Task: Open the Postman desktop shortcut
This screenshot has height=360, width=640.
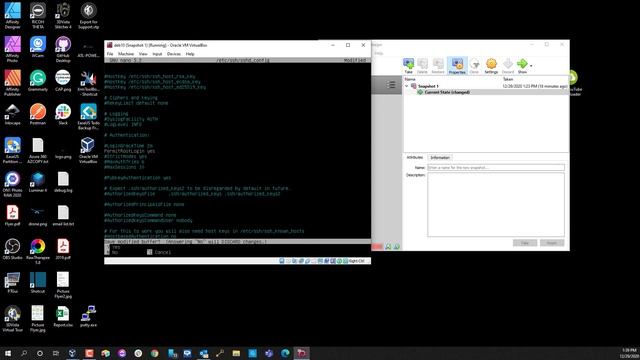Action: click(38, 114)
